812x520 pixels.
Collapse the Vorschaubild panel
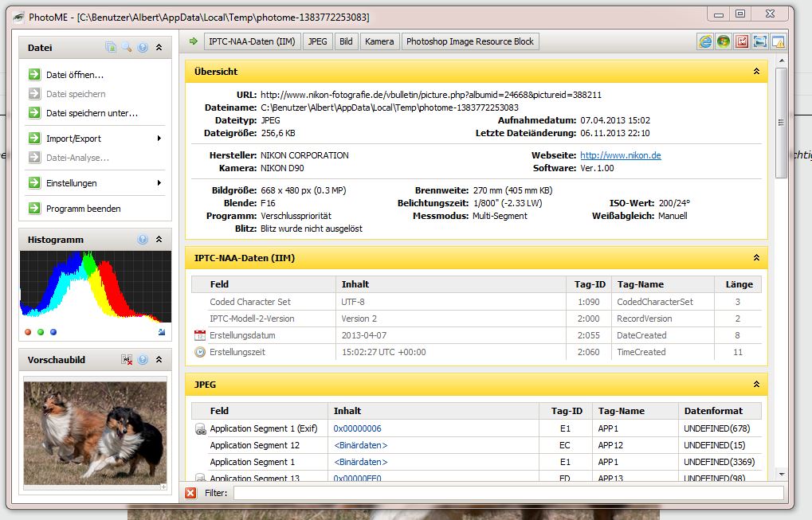pyautogui.click(x=159, y=359)
